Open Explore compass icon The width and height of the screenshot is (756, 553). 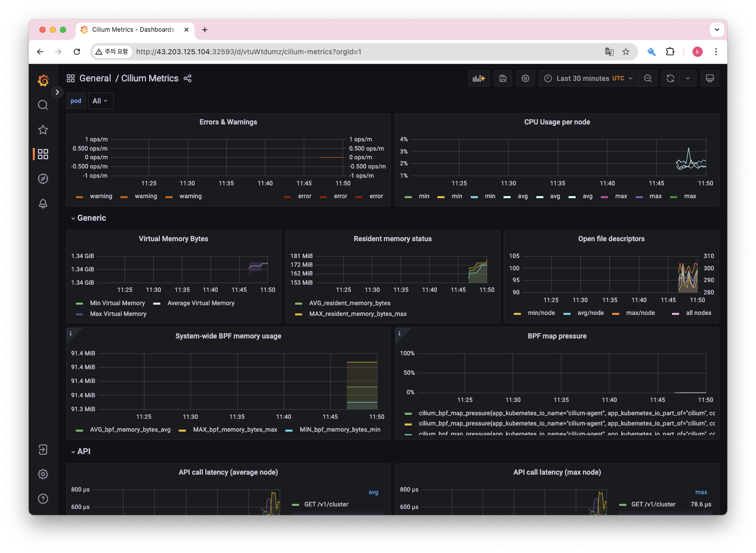coord(43,179)
